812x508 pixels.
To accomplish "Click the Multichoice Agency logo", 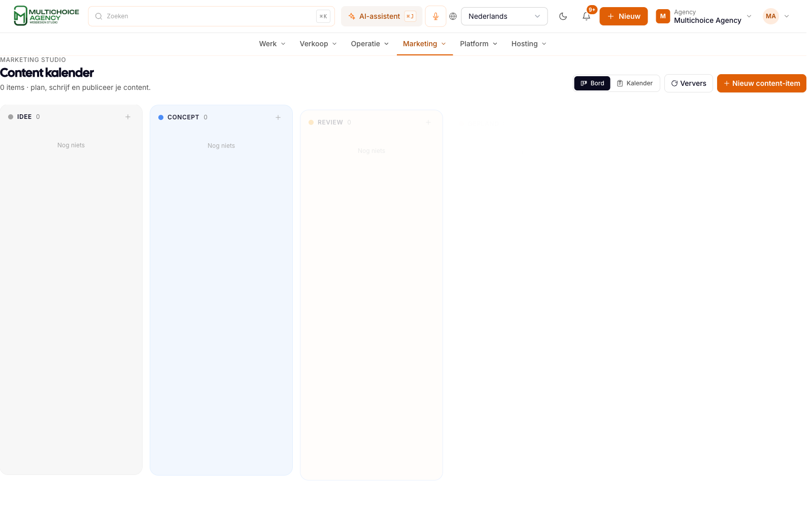I will click(46, 16).
